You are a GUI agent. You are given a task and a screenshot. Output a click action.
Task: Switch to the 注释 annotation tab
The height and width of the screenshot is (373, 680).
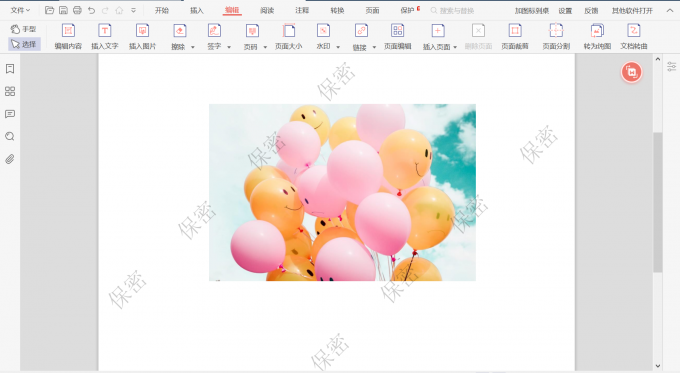(x=302, y=10)
